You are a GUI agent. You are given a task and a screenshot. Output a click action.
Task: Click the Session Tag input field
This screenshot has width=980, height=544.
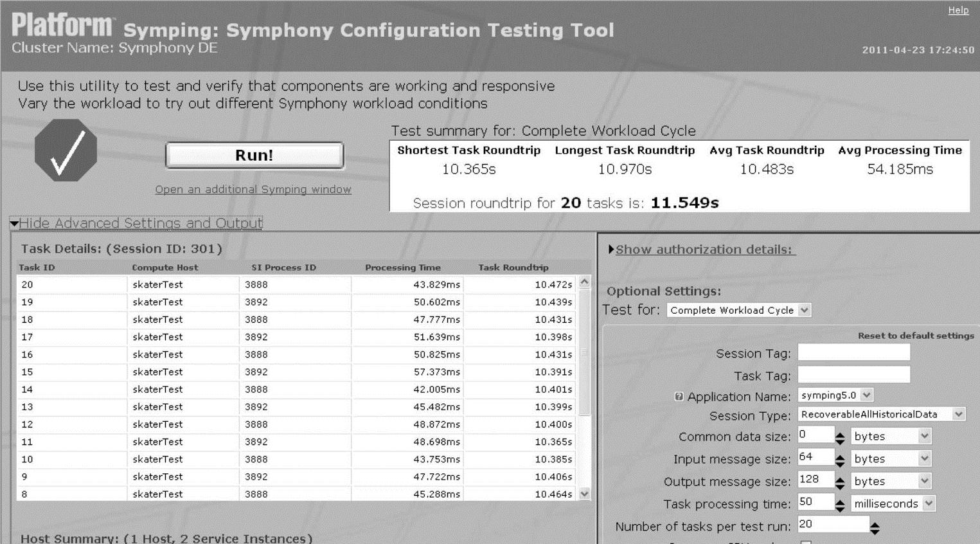(x=853, y=352)
